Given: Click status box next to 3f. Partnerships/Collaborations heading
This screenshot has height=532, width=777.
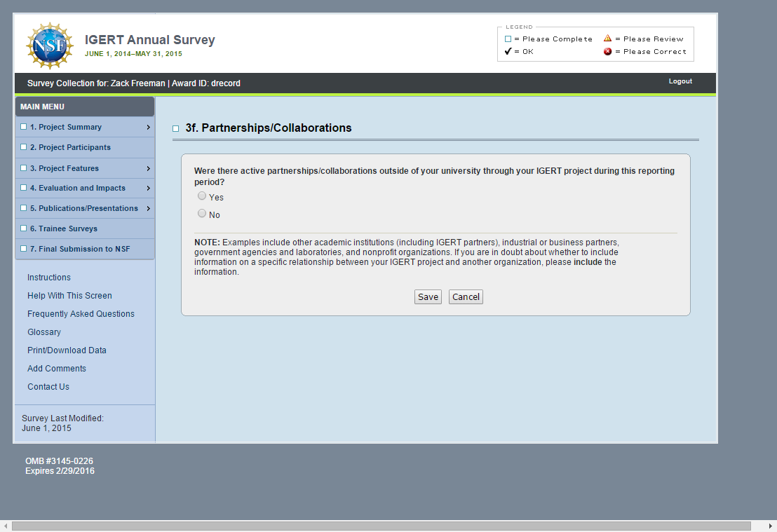Looking at the screenshot, I should [176, 129].
